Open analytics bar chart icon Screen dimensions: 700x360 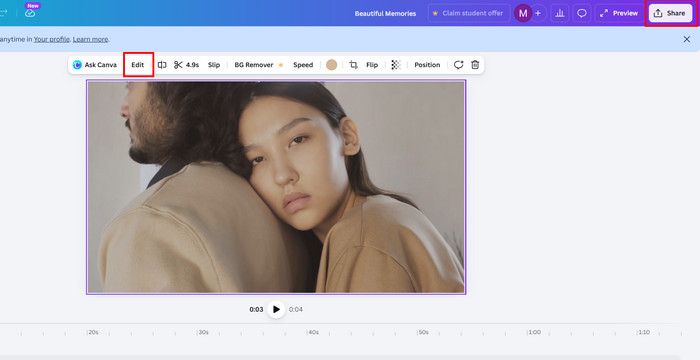click(560, 13)
